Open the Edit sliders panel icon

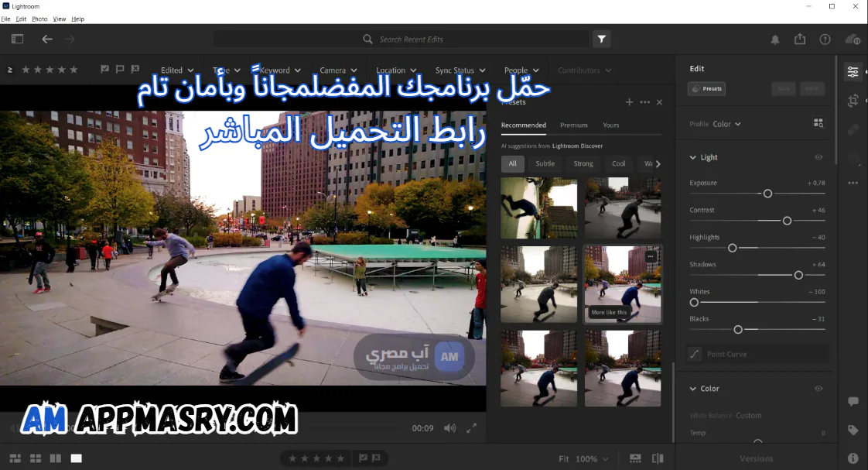(853, 71)
